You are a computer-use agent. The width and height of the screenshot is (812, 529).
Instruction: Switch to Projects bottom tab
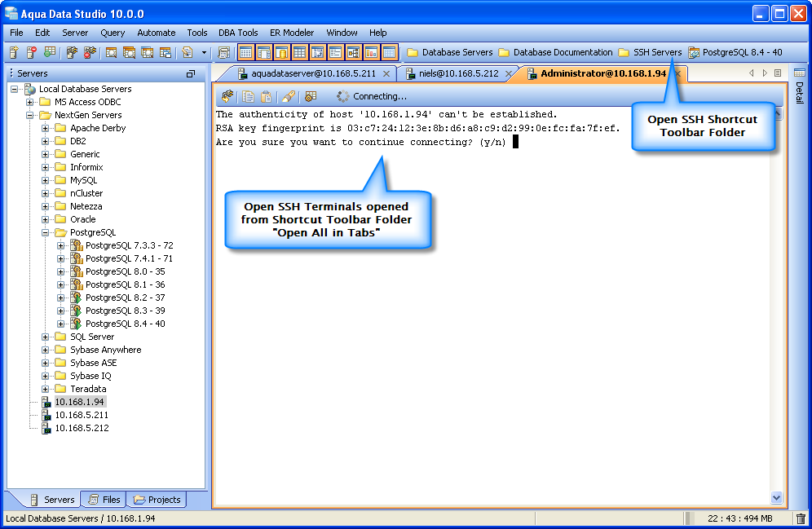(x=157, y=500)
